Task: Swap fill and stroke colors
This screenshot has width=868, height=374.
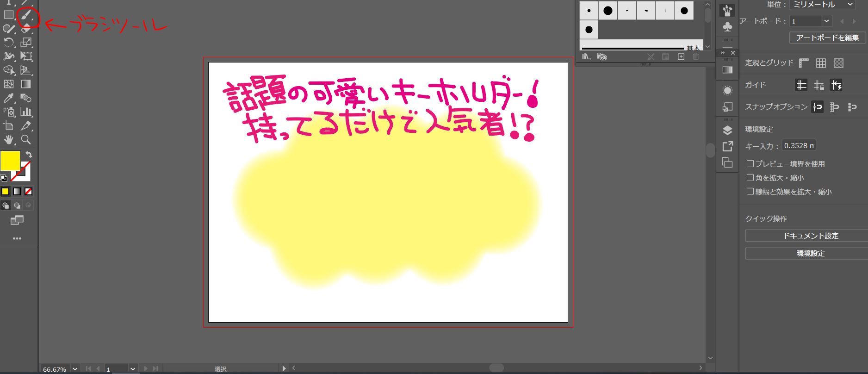Action: (29, 155)
